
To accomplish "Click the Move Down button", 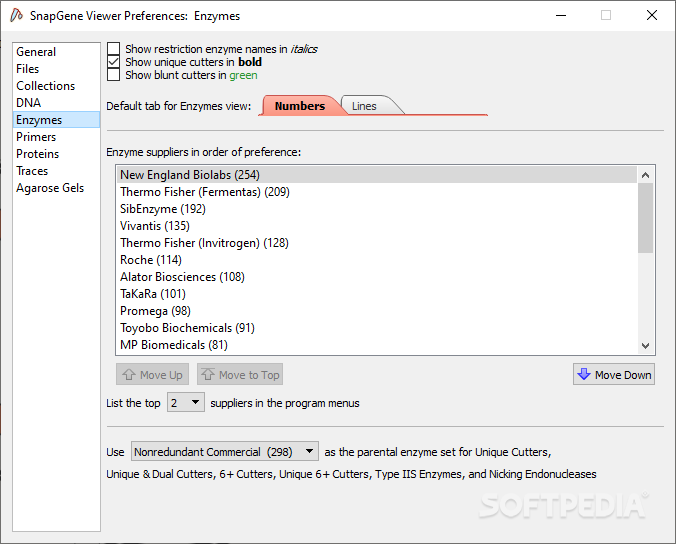I will (614, 374).
